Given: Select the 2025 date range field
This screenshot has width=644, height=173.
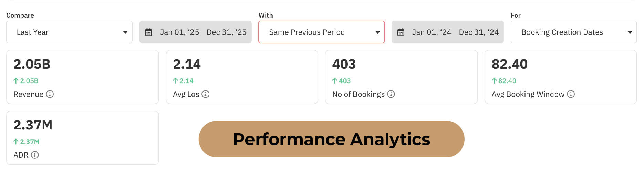Looking at the screenshot, I should click(x=203, y=32).
